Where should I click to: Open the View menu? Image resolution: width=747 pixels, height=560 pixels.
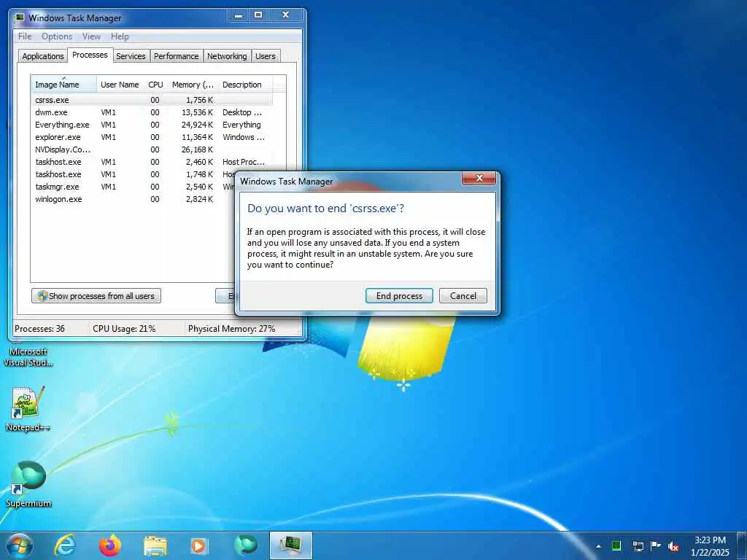coord(91,36)
